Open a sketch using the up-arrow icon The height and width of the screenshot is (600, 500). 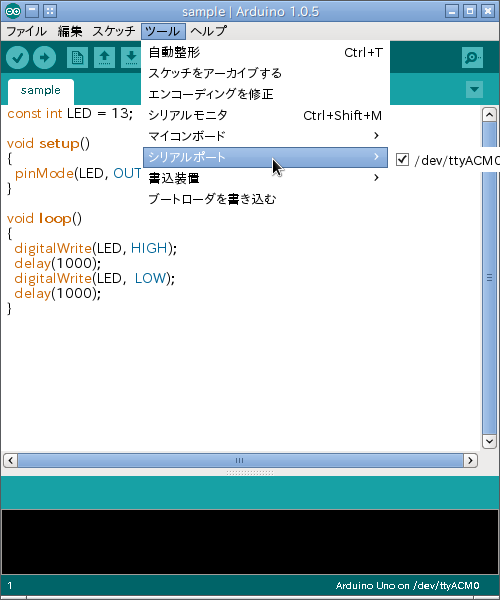coord(104,58)
